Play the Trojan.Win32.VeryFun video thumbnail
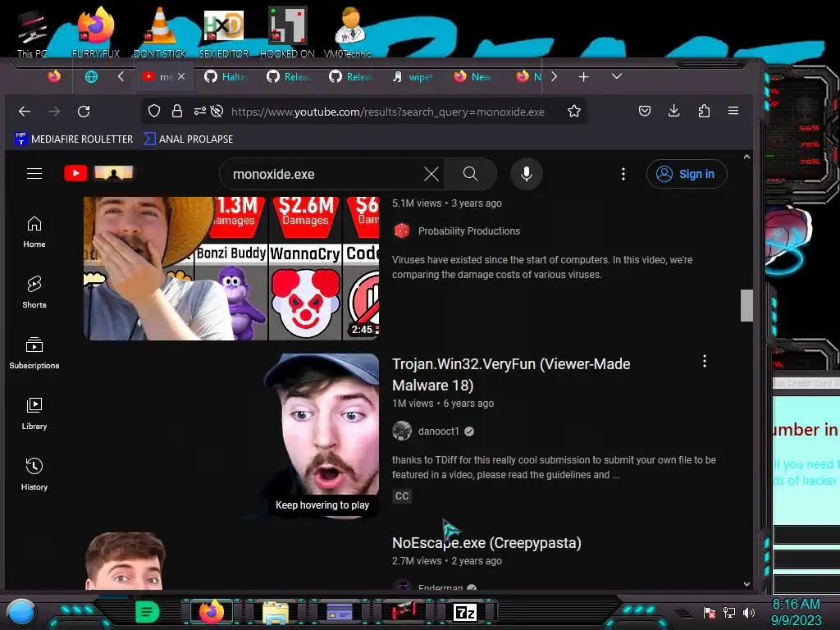This screenshot has height=630, width=840. point(231,436)
